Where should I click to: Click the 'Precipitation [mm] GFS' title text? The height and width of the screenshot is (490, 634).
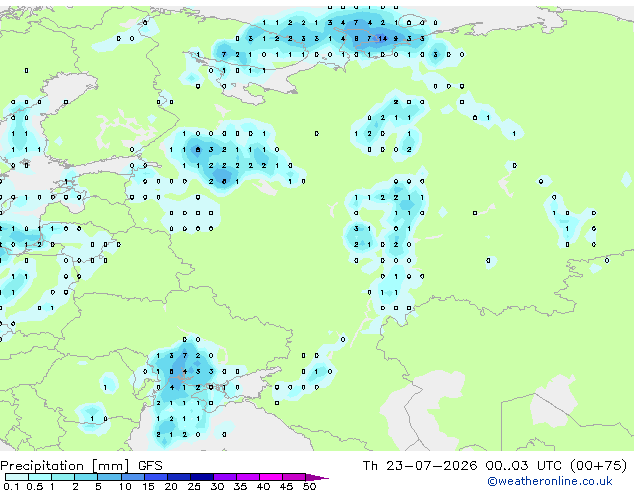coord(81,466)
